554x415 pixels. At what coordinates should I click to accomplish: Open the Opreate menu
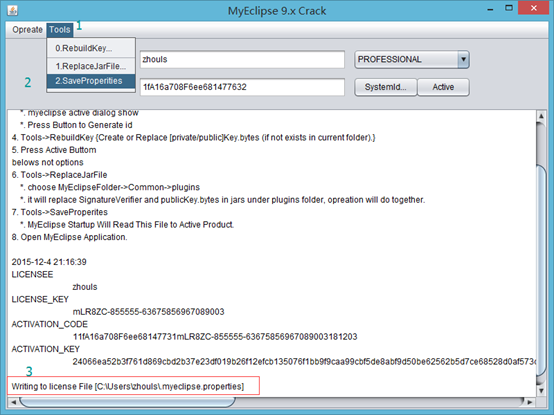27,30
